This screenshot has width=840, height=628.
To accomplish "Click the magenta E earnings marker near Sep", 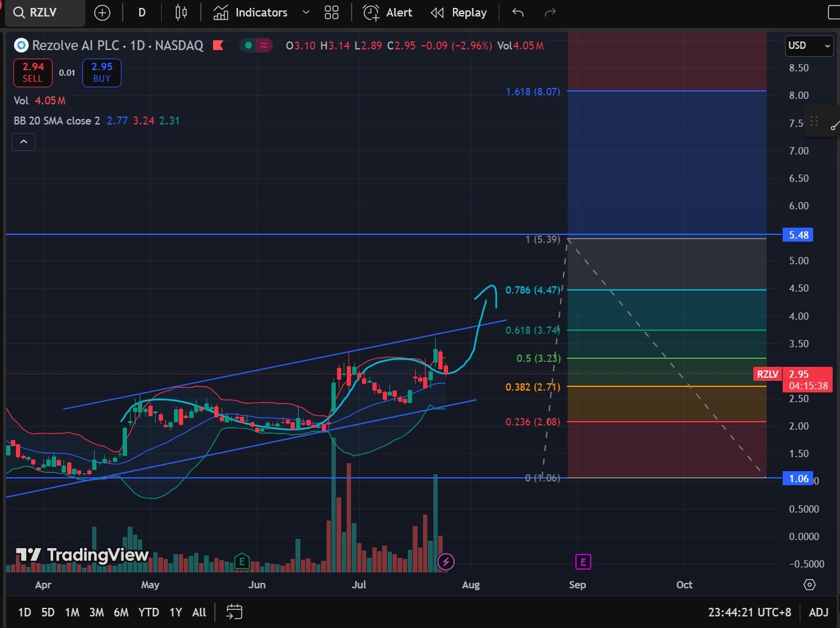I will pyautogui.click(x=583, y=561).
